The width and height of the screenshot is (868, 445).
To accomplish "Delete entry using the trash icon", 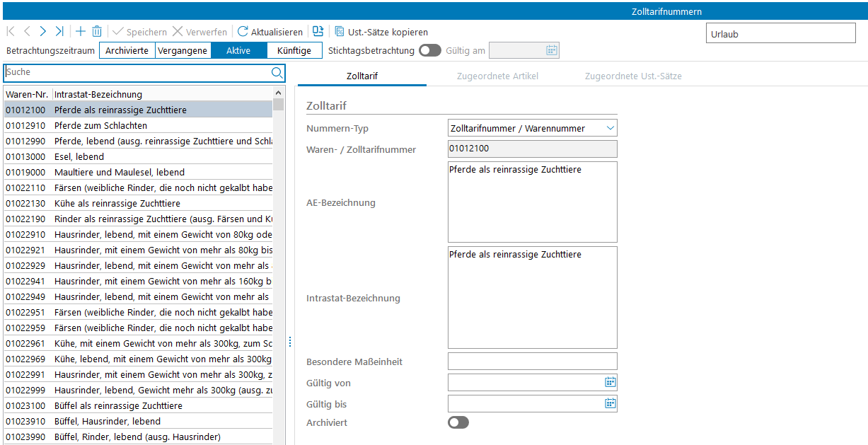I will point(97,32).
